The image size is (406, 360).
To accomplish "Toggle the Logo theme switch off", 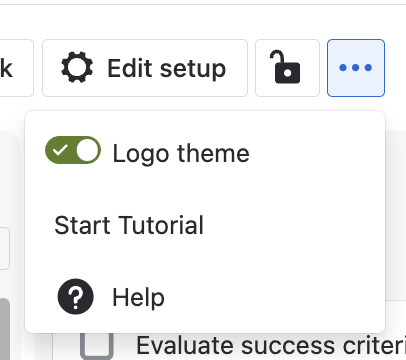I will point(73,150).
